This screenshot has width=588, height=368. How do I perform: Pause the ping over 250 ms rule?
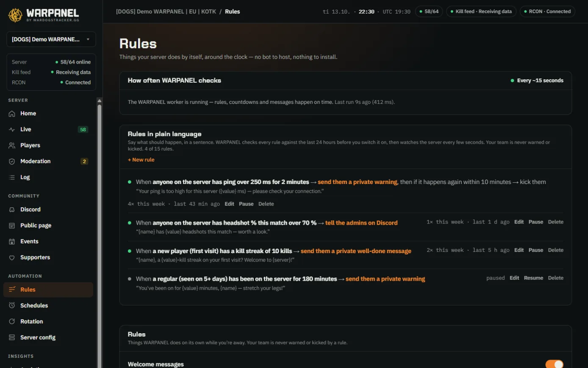click(246, 204)
